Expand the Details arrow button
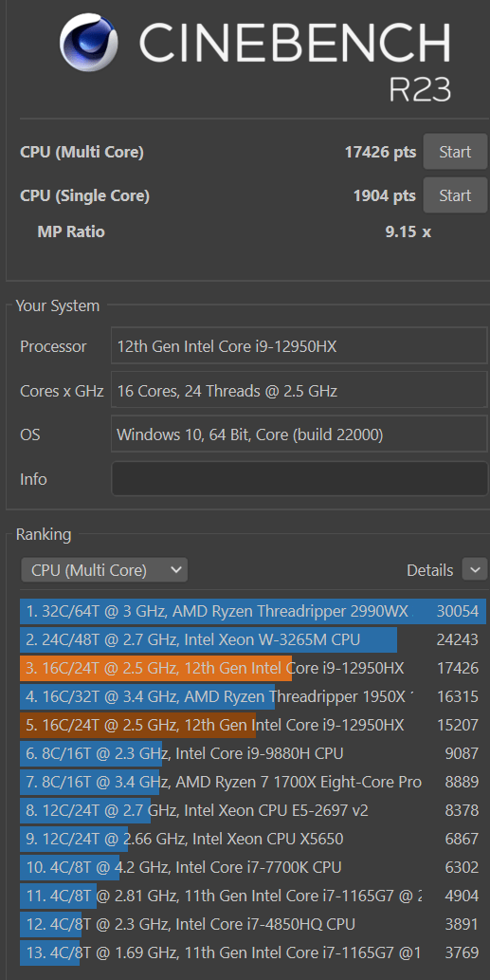Viewport: 490px width, 980px height. [x=475, y=570]
